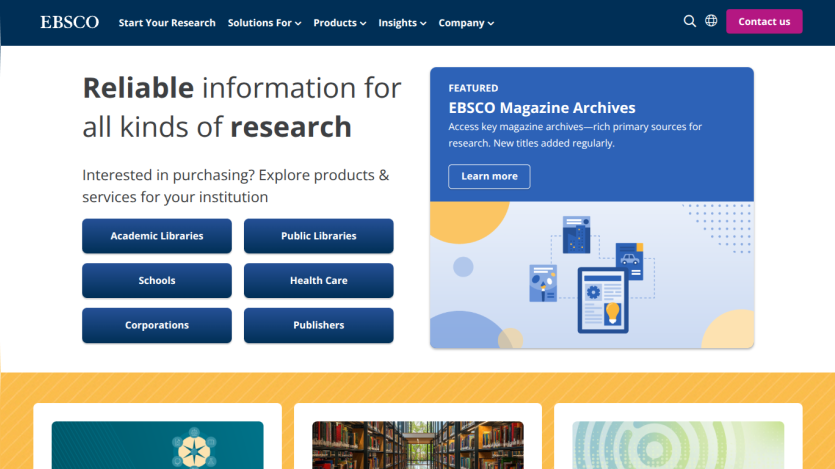Go to EBSCO home logo
The image size is (835, 469).
click(70, 22)
